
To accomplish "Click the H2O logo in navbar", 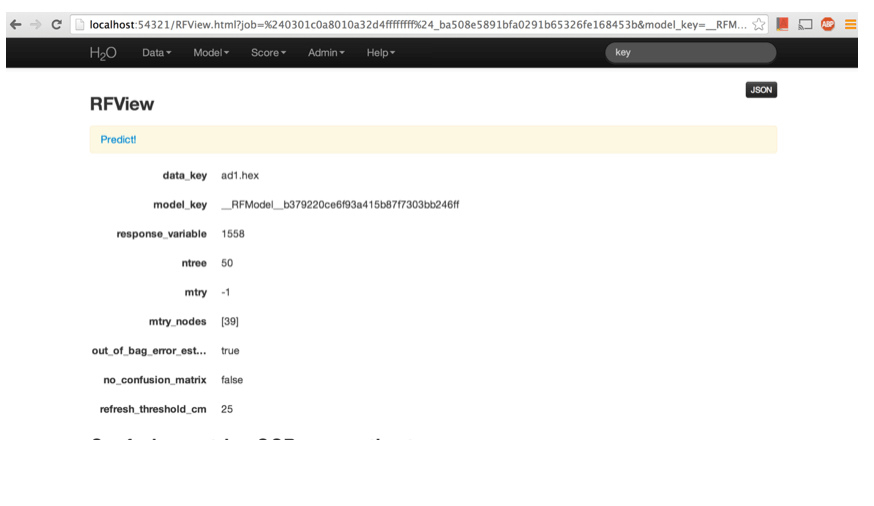I will click(x=103, y=52).
